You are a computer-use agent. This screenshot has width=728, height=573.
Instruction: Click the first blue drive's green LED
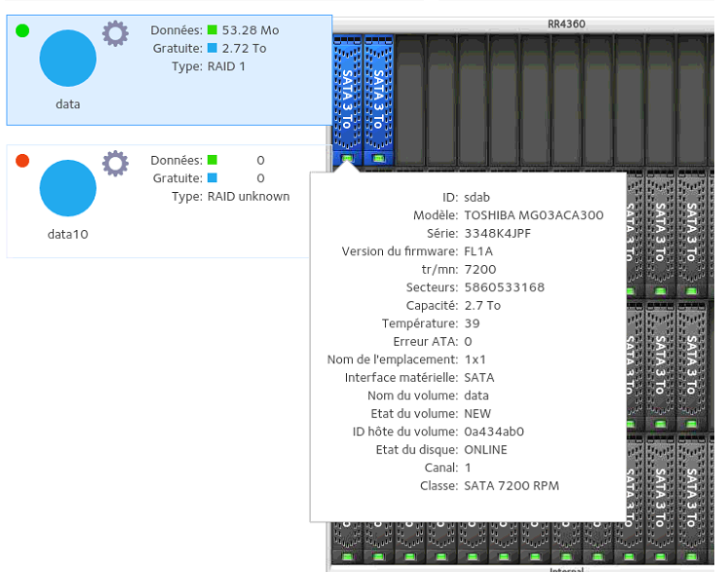click(x=347, y=158)
